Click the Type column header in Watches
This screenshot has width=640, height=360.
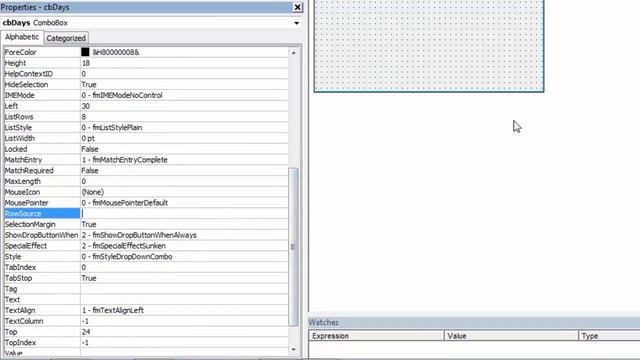point(609,336)
